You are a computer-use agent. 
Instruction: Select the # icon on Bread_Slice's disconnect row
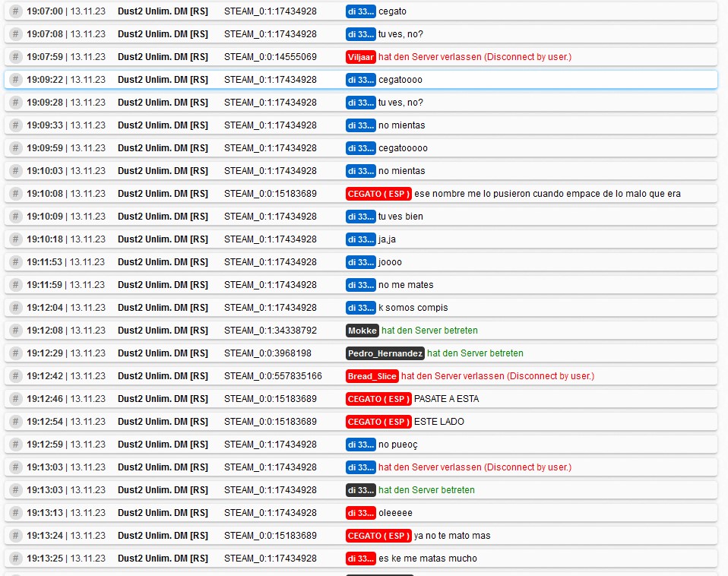(x=15, y=376)
